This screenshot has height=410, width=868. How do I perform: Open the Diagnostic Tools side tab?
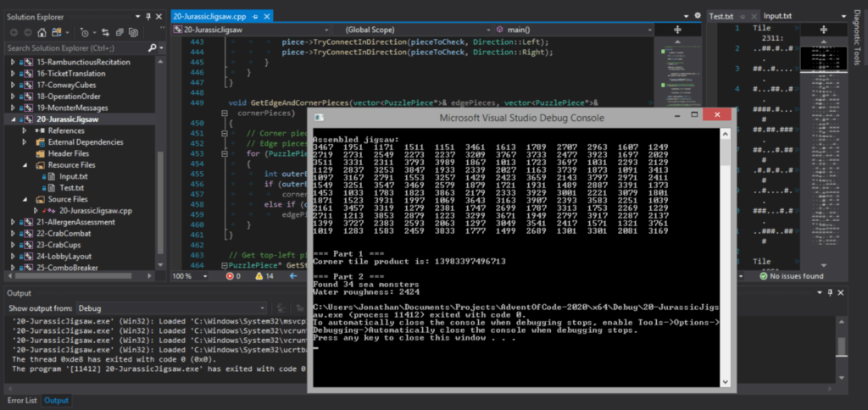[857, 37]
